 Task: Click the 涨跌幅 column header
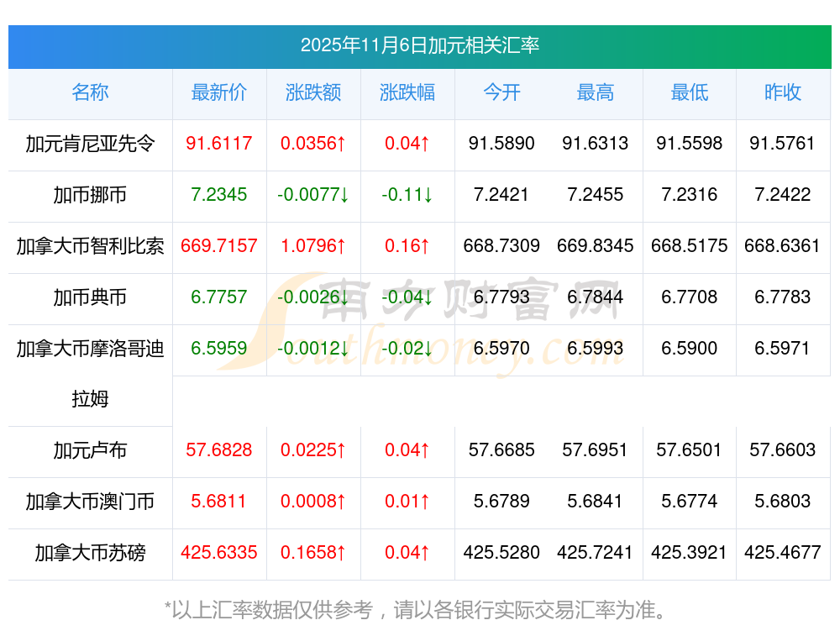pos(407,92)
